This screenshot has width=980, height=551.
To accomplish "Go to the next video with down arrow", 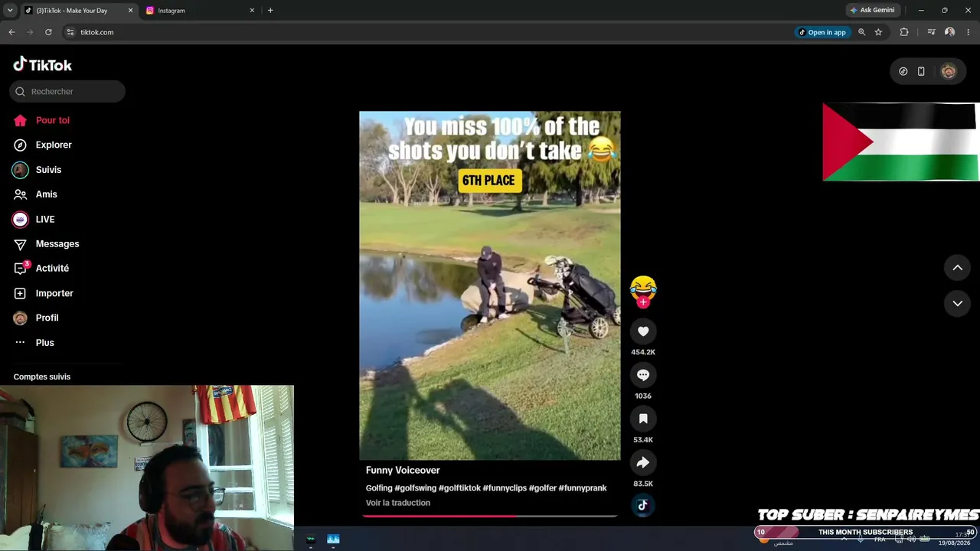I will pos(957,303).
